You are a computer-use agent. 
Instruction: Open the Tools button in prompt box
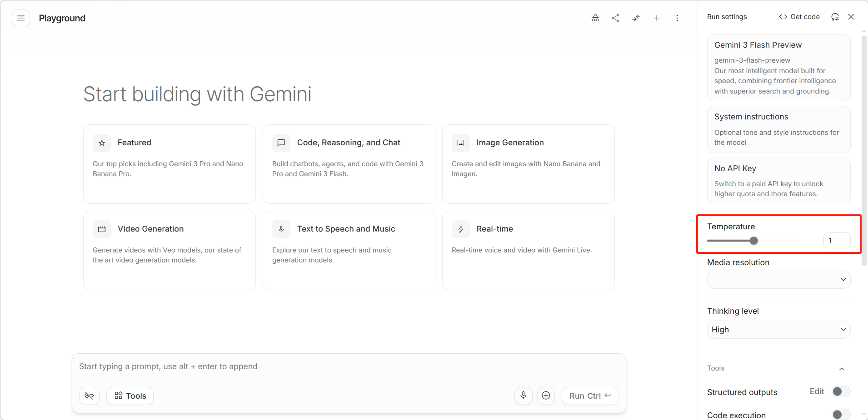tap(130, 396)
